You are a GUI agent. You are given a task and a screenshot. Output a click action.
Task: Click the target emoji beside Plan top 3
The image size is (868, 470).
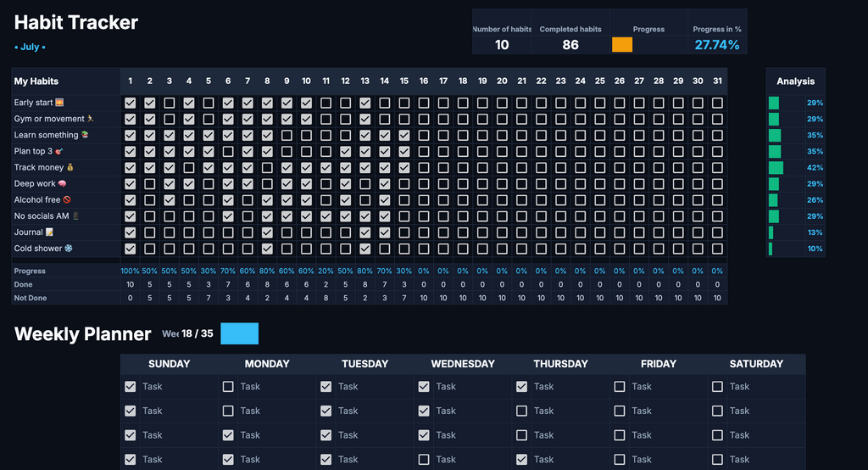(58, 151)
